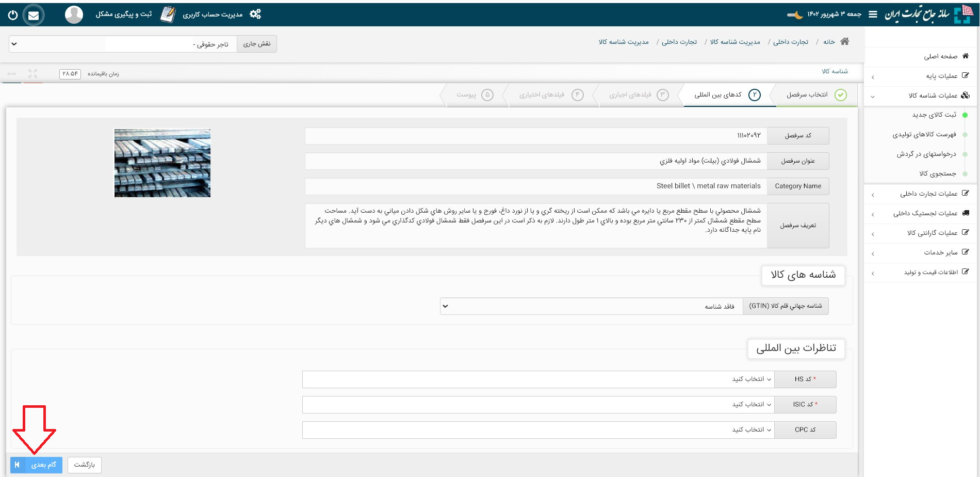Click the بازگشت back button

pyautogui.click(x=85, y=465)
